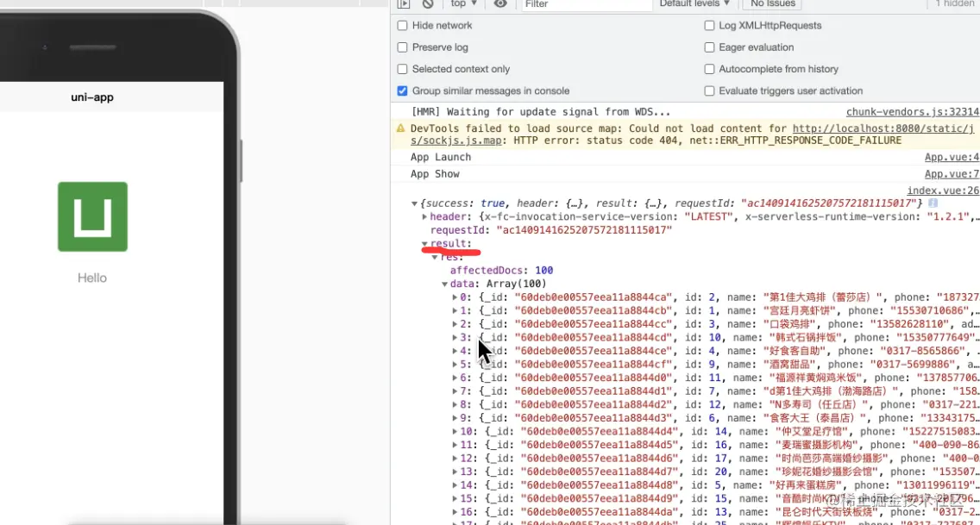Open App.vue:7 source link

952,174
